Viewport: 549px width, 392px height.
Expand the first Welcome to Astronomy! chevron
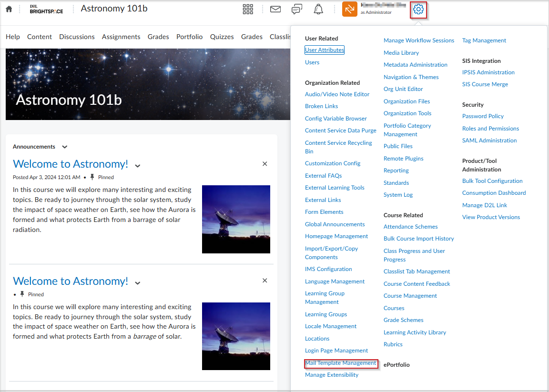(x=138, y=165)
